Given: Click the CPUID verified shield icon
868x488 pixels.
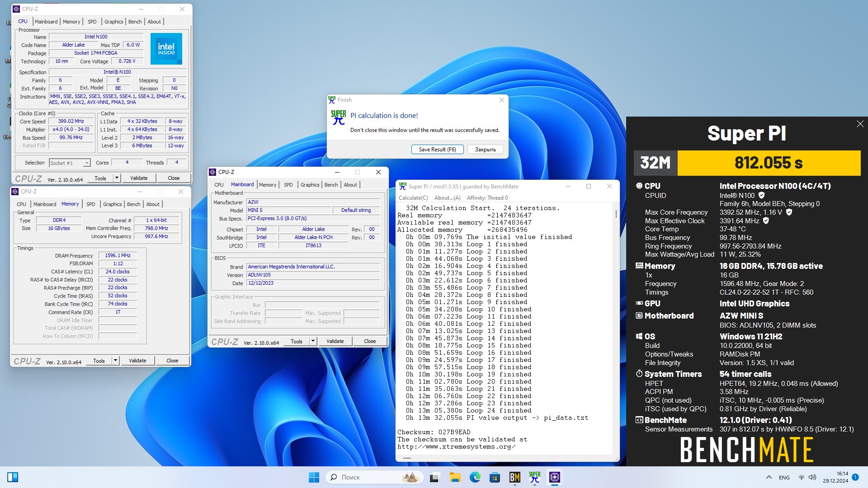Looking at the screenshot, I should click(x=761, y=195).
